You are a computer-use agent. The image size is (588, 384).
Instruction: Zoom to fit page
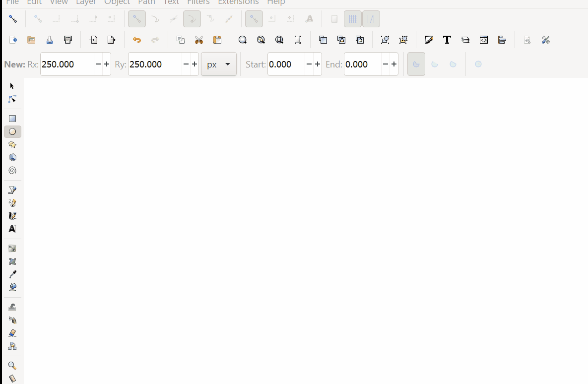(x=279, y=40)
